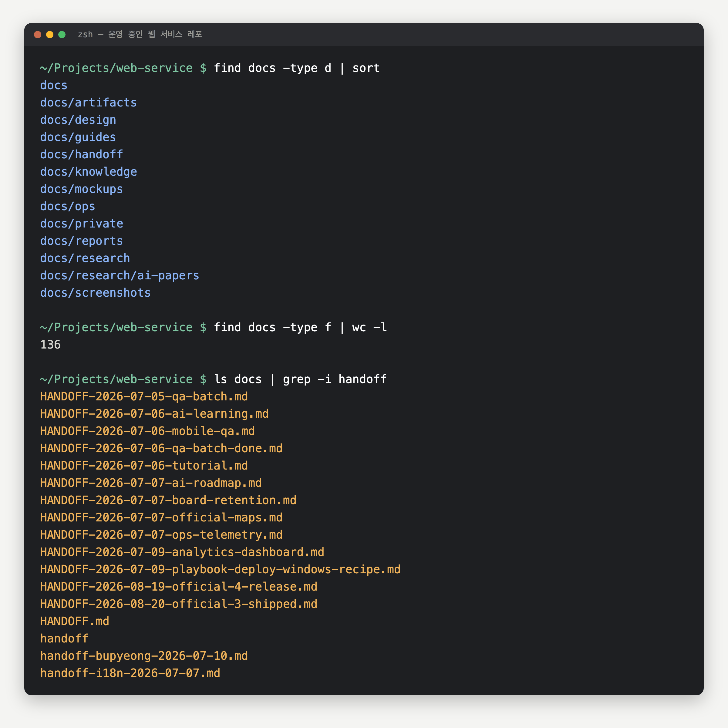
Task: Select HANDOFF-2026-07-06-mobile-qa.md
Action: (x=147, y=431)
